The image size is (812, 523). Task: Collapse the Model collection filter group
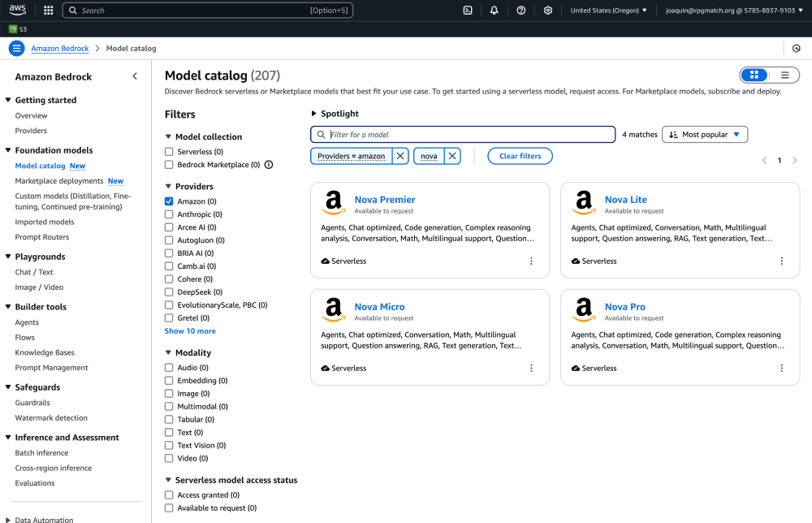204,136
